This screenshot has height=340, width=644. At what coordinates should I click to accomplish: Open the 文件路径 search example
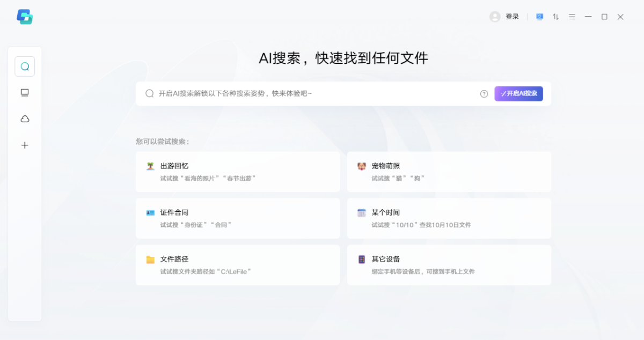tap(238, 265)
